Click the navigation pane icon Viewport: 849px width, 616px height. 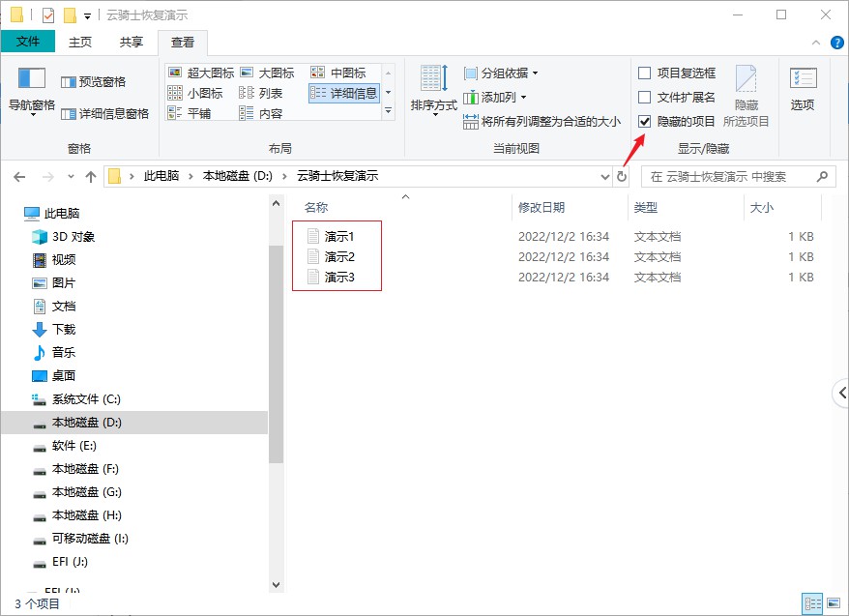click(x=32, y=81)
